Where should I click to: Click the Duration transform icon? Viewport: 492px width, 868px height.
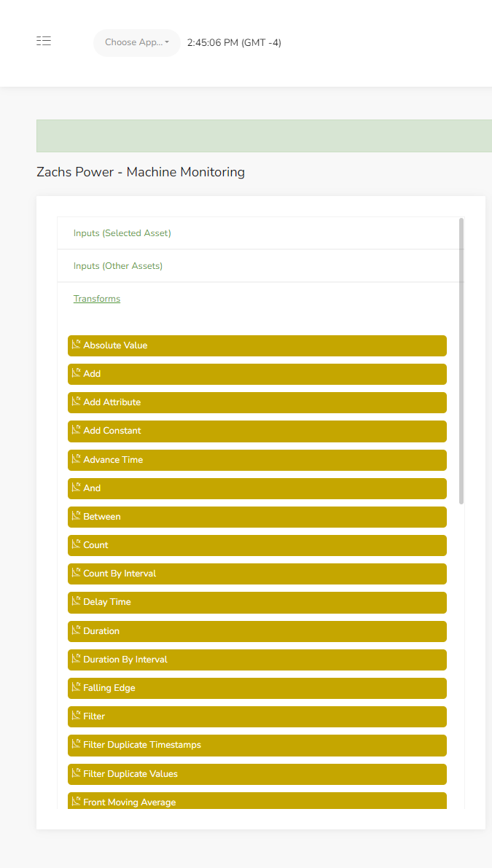click(x=77, y=630)
